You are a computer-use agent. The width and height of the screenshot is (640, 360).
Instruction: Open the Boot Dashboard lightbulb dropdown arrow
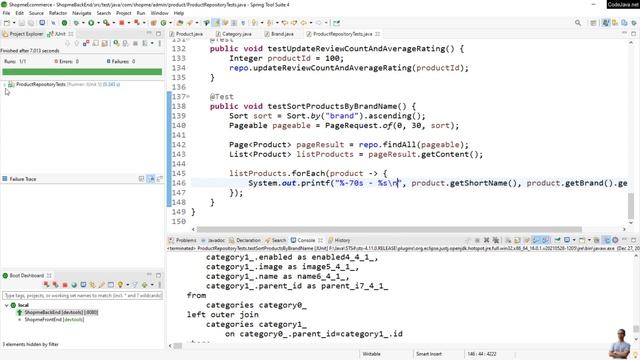[127, 284]
